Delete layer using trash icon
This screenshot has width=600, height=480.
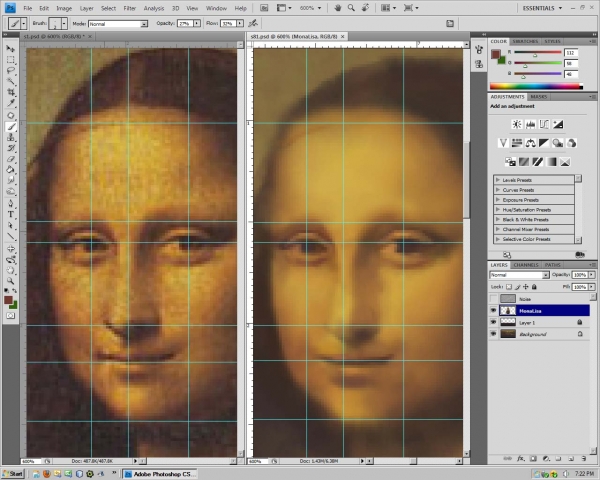584,458
